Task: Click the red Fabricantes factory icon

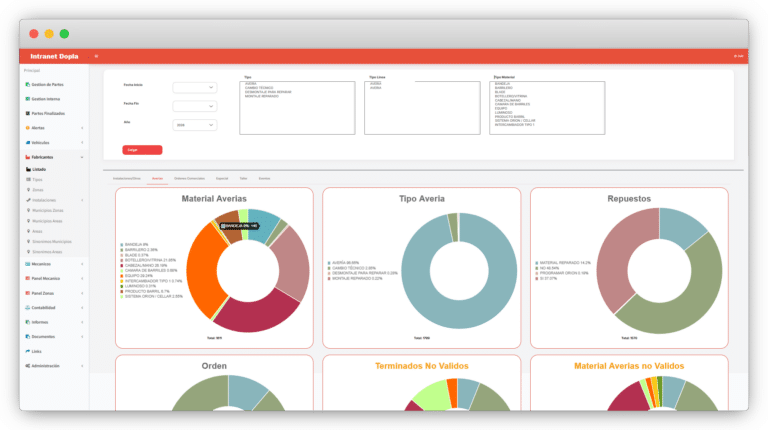Action: click(27, 157)
